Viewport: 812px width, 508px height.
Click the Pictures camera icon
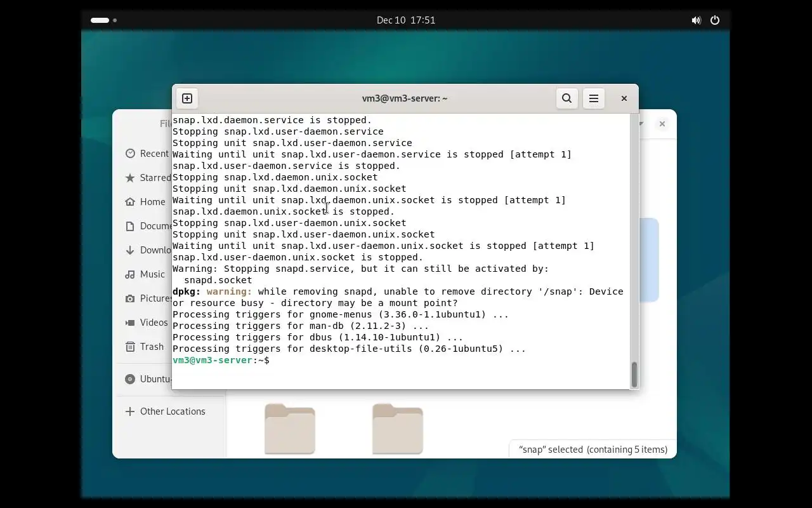[130, 298]
